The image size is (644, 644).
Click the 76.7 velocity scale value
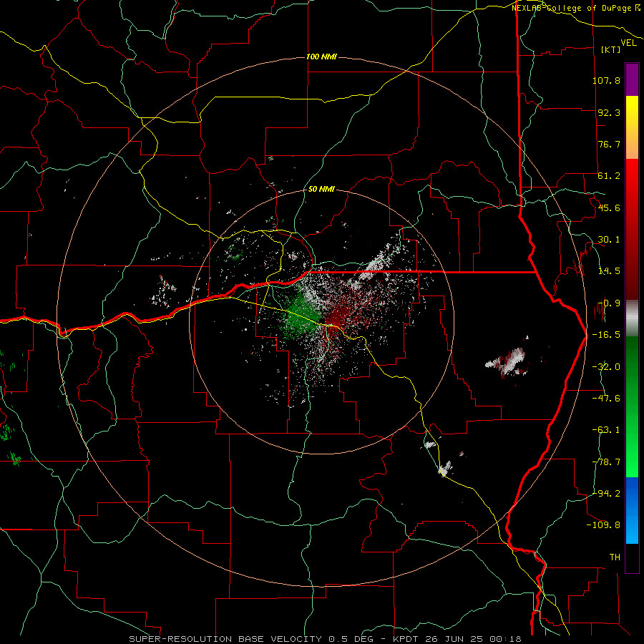coord(609,144)
